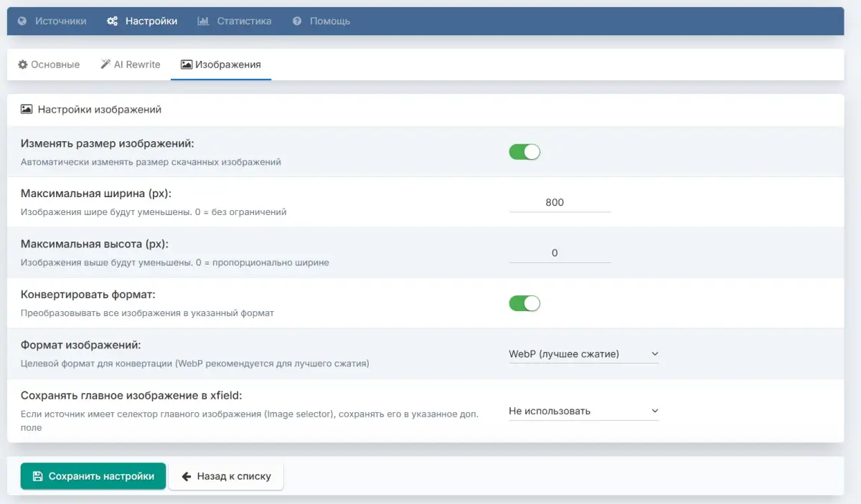
Task: Click the Максимальная ширина field showing 800
Action: click(560, 202)
